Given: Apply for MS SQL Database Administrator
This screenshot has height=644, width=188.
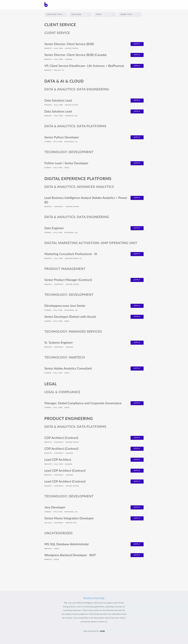Looking at the screenshot, I should [137, 544].
